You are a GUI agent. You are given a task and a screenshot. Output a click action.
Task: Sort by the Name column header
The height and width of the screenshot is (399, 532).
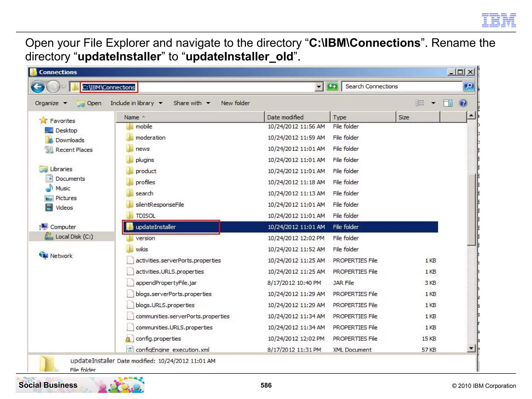[x=190, y=117]
